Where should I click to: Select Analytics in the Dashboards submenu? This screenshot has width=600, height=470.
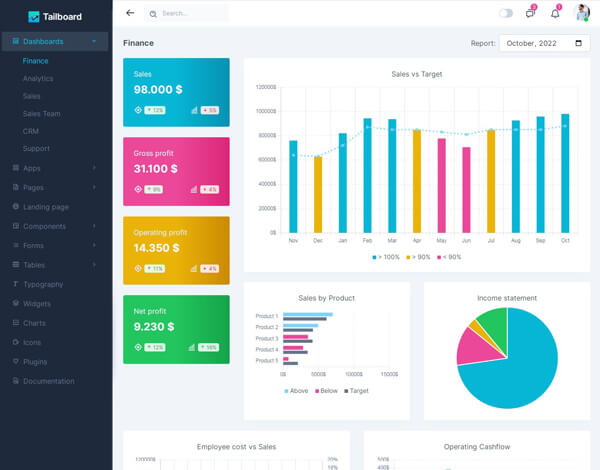[x=38, y=78]
